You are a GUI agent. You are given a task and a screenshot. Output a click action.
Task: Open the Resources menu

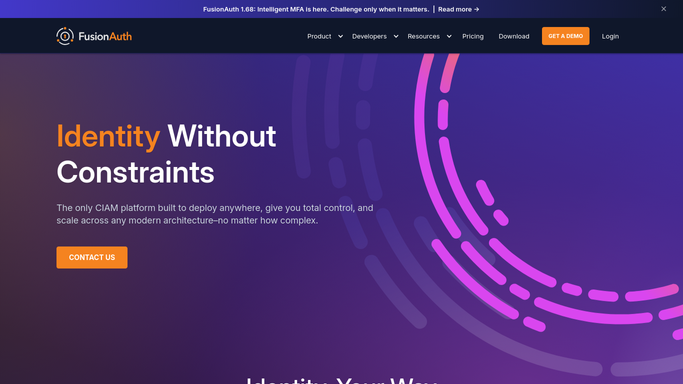click(x=423, y=36)
